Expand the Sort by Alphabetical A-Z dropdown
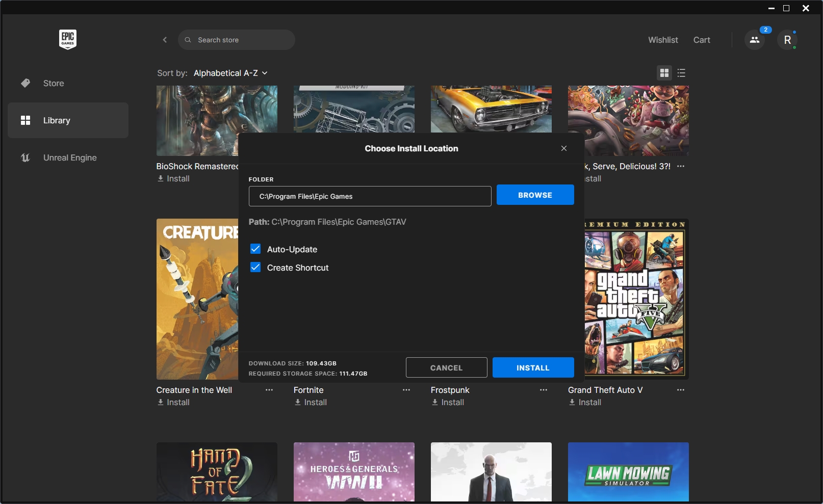This screenshot has width=823, height=504. pos(230,73)
